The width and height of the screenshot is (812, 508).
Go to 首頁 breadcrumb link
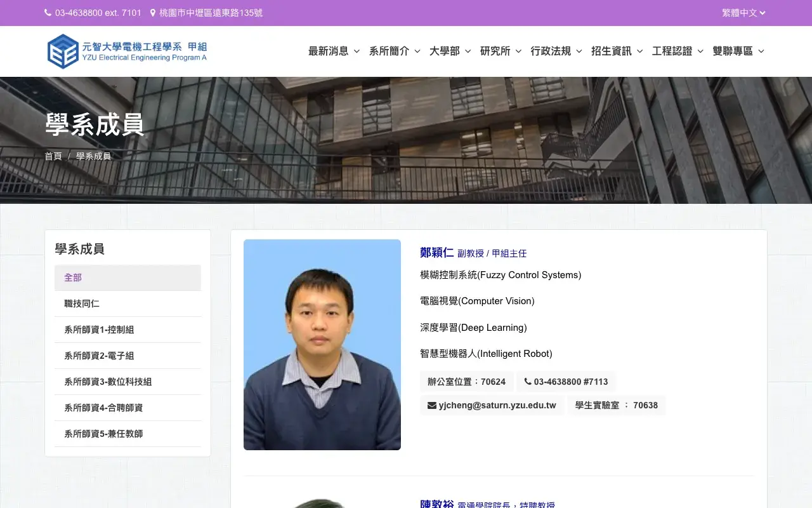click(x=53, y=156)
